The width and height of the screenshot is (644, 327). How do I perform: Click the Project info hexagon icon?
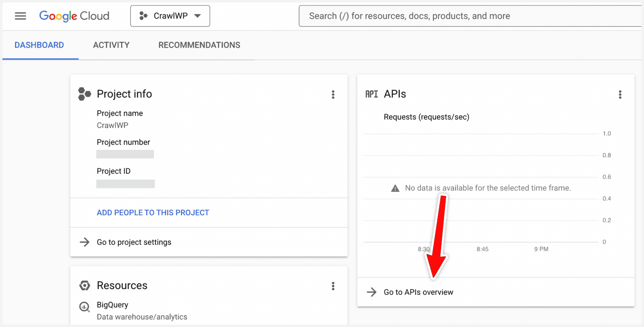[84, 94]
